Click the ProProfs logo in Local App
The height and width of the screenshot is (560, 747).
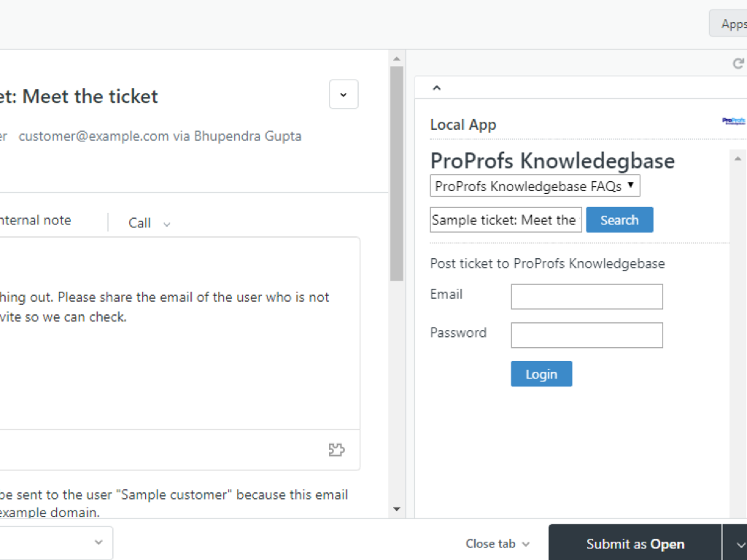pyautogui.click(x=733, y=121)
